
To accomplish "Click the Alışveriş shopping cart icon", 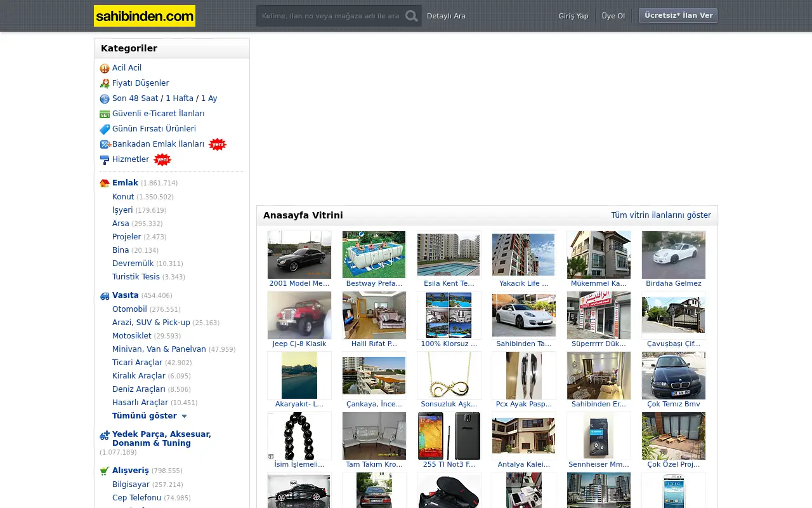I will pyautogui.click(x=105, y=471).
